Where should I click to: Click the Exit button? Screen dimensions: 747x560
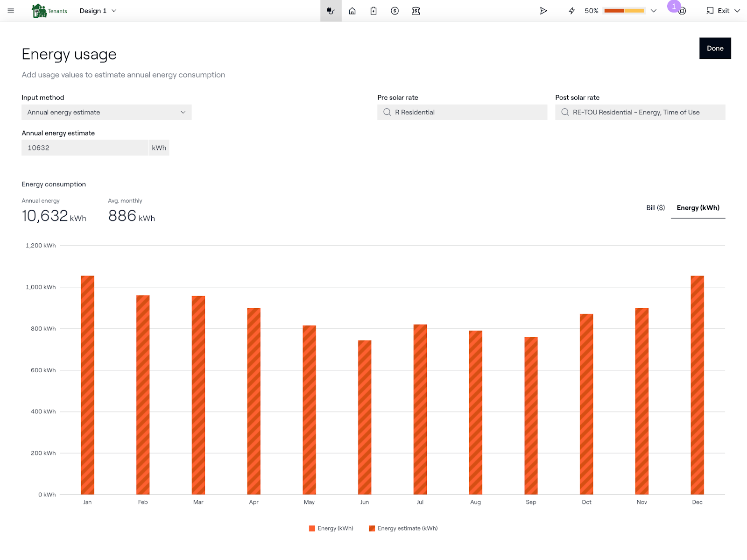click(x=723, y=11)
